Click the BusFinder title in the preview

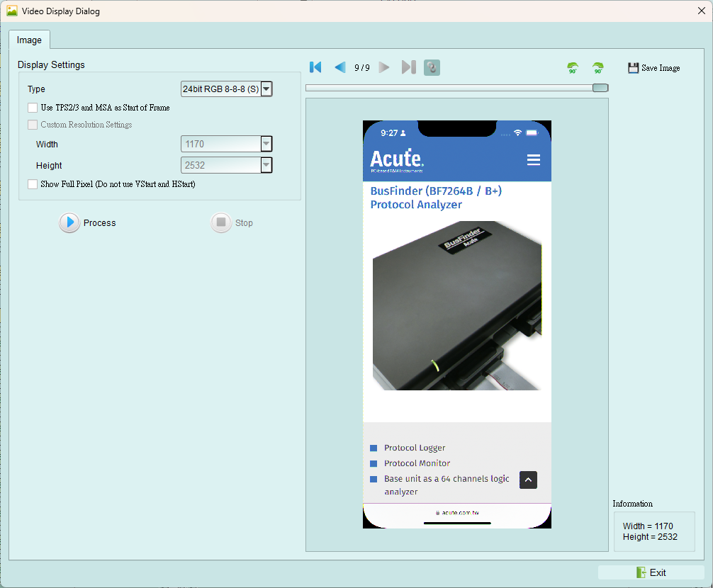[x=436, y=198]
